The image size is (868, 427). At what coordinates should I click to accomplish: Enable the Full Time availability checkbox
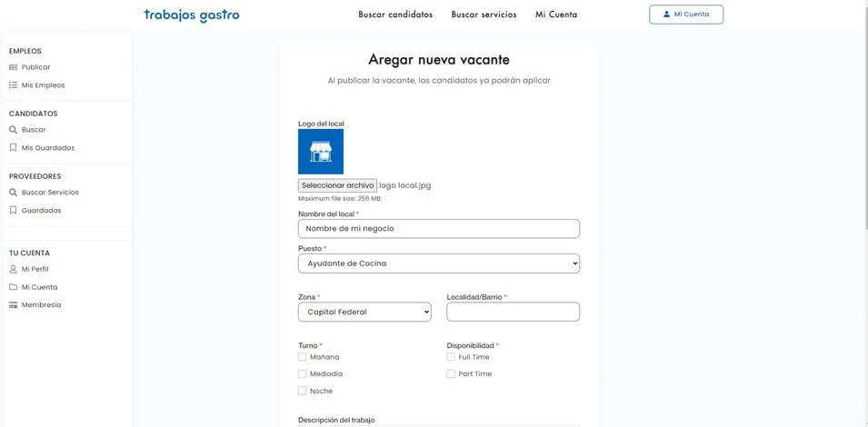point(451,357)
